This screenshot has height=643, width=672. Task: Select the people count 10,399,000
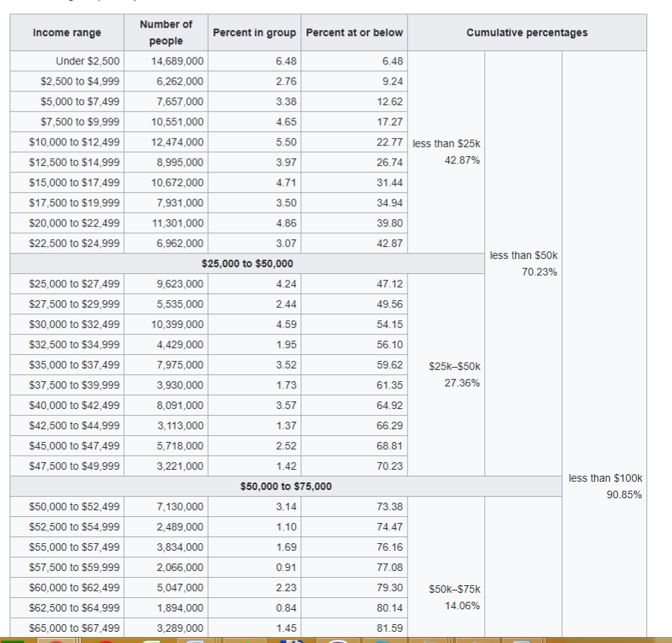177,324
